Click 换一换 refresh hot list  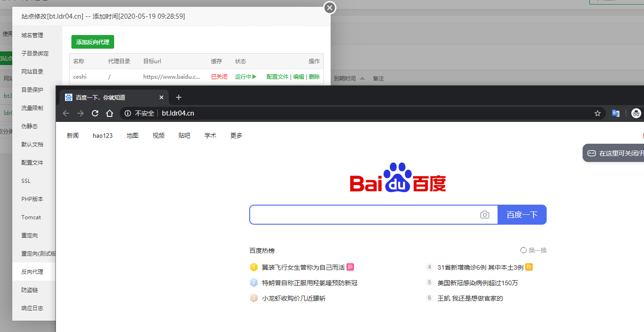point(533,250)
